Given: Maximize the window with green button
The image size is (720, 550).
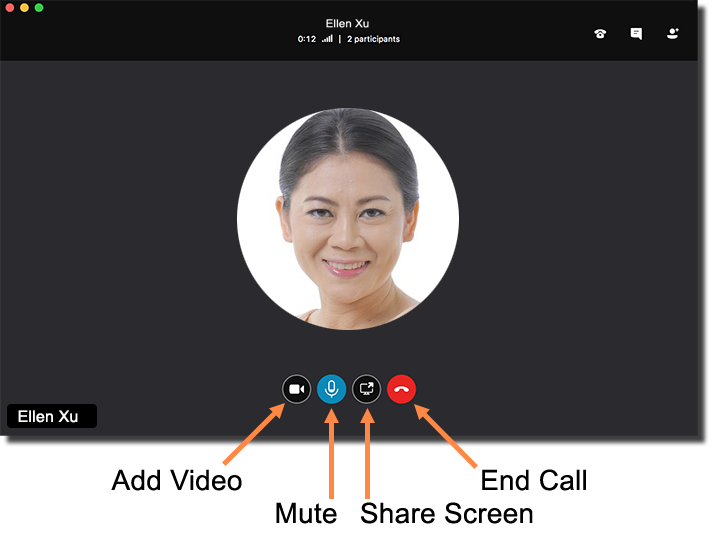Looking at the screenshot, I should coord(39,7).
